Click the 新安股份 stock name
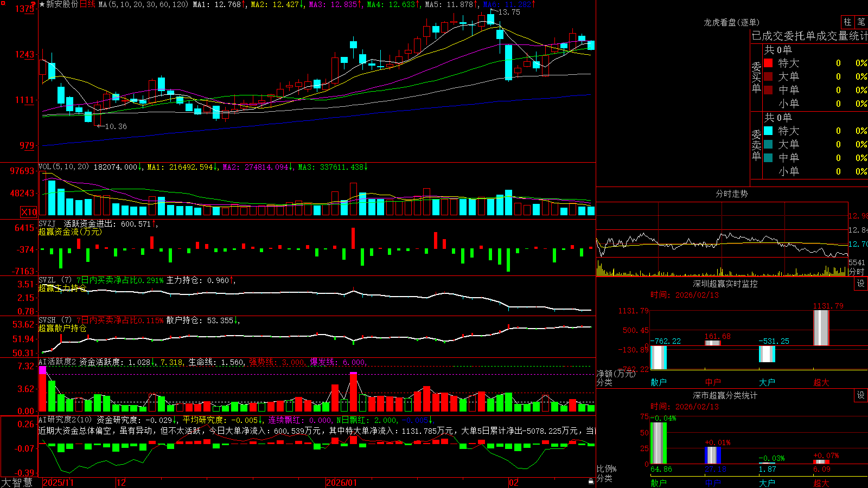The height and width of the screenshot is (488, 868). [62, 4]
